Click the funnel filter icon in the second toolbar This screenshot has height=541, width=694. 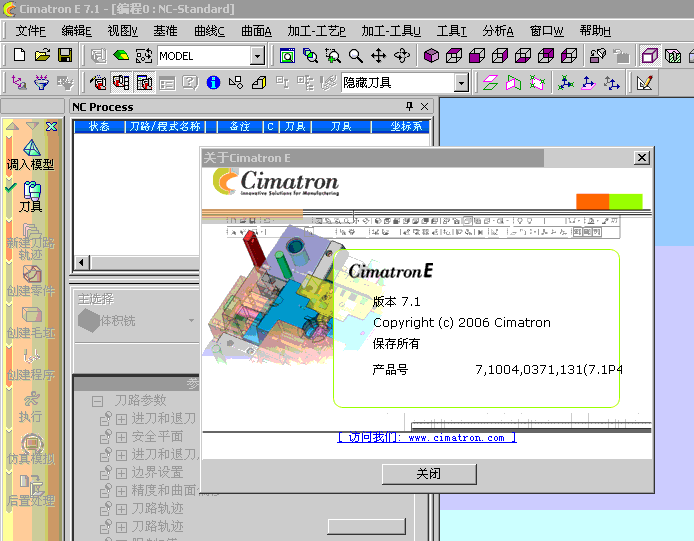click(42, 82)
